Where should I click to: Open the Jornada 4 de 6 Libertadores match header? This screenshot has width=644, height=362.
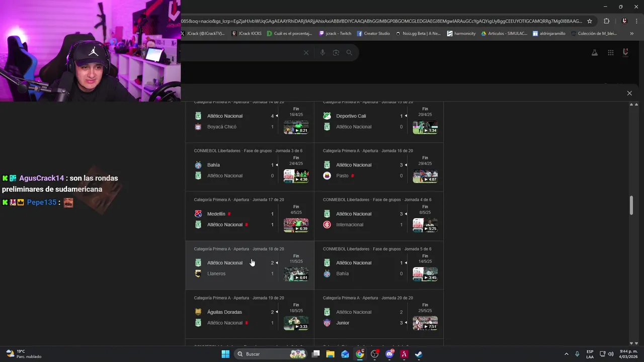pos(377,200)
